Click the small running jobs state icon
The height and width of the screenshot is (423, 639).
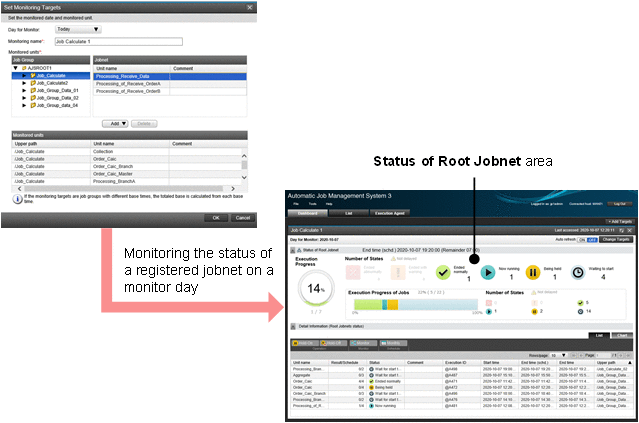click(x=489, y=311)
